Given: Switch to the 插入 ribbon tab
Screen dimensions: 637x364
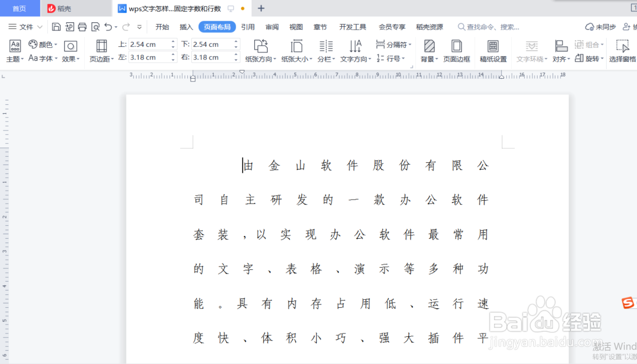Looking at the screenshot, I should pos(186,27).
